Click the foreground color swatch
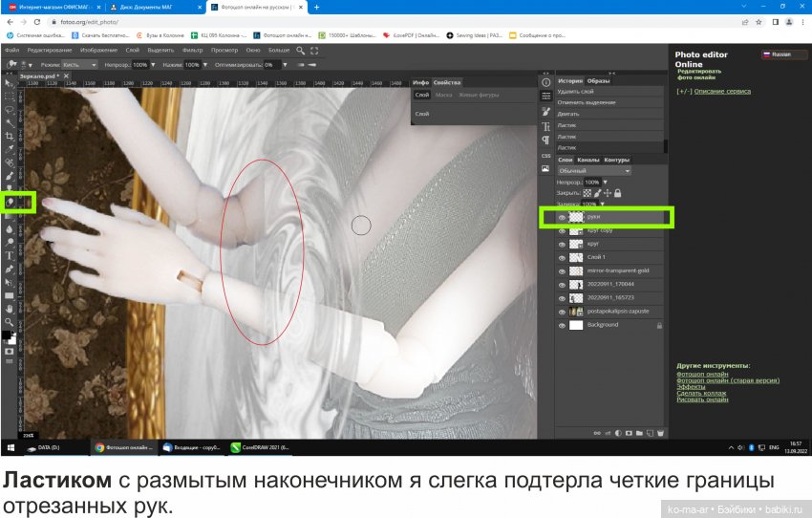The image size is (812, 518). [7, 335]
